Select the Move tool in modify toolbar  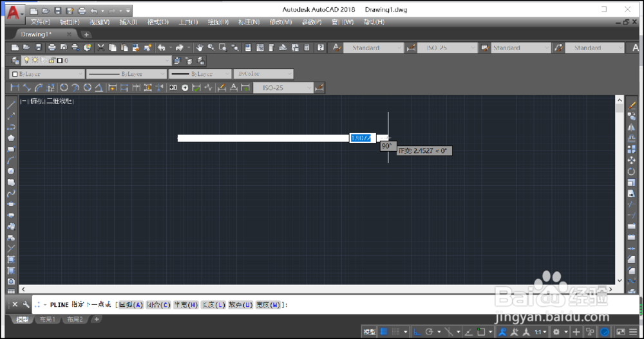pos(631,160)
